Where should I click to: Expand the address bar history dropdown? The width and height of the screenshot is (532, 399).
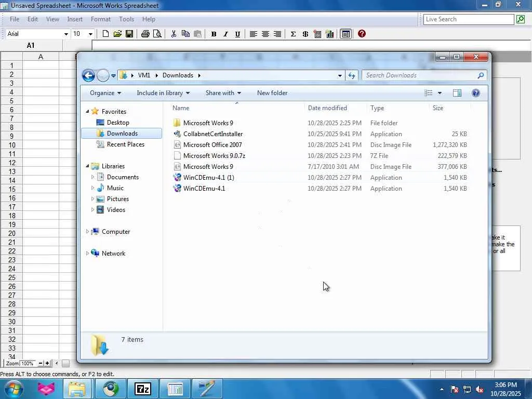340,76
